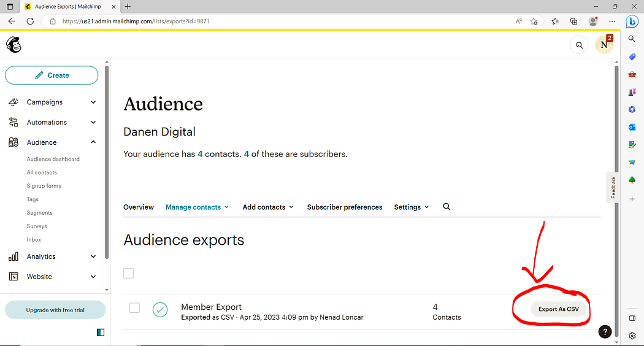This screenshot has width=644, height=346.
Task: Open the Outlook icon in Edge sidebar
Action: [632, 127]
